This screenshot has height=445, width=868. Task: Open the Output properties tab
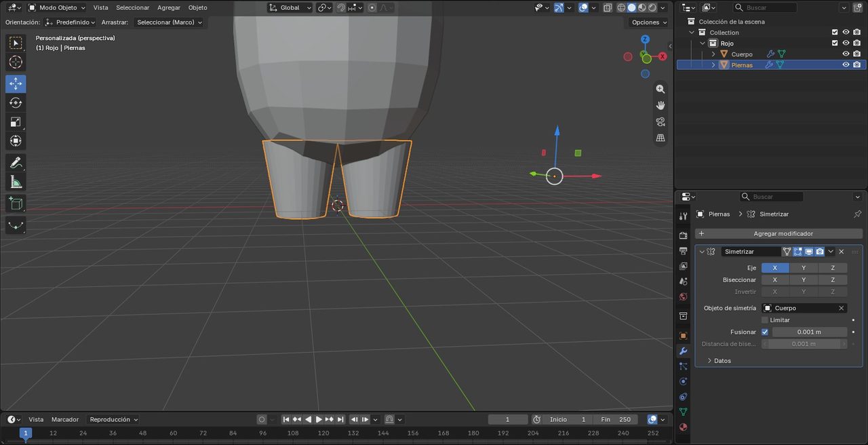(x=683, y=251)
